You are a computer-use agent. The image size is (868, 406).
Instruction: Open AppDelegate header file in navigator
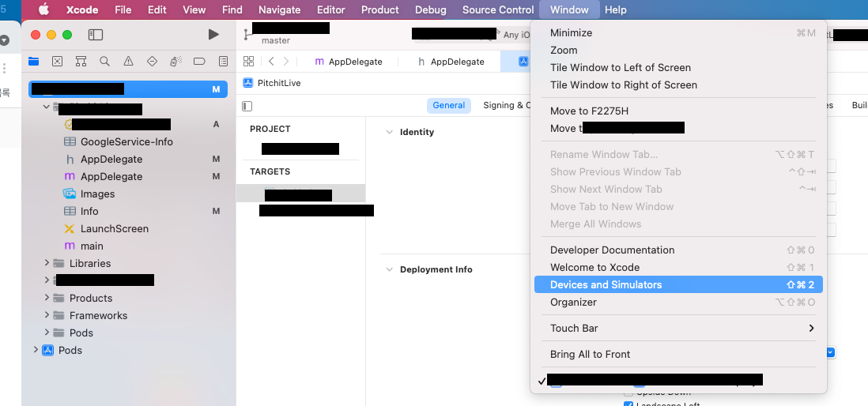(x=111, y=160)
